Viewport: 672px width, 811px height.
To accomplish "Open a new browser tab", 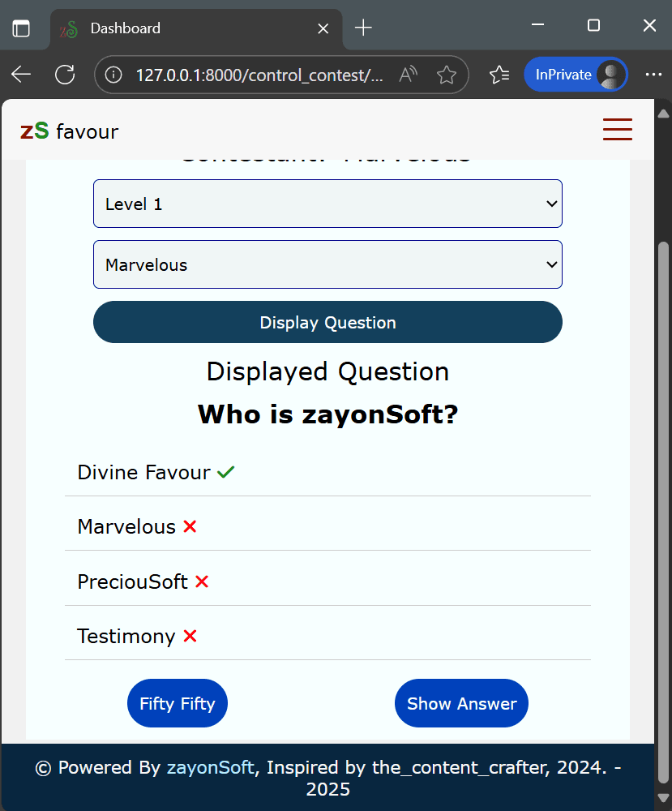I will click(363, 28).
